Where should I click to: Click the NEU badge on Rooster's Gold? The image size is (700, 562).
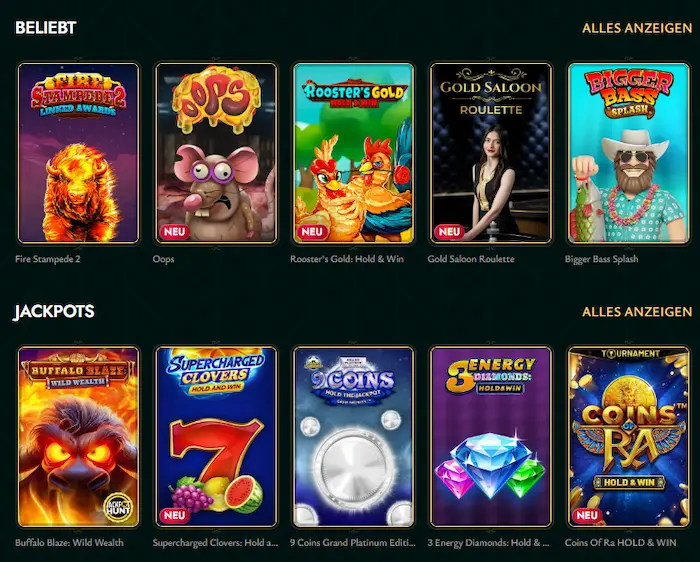pyautogui.click(x=312, y=232)
